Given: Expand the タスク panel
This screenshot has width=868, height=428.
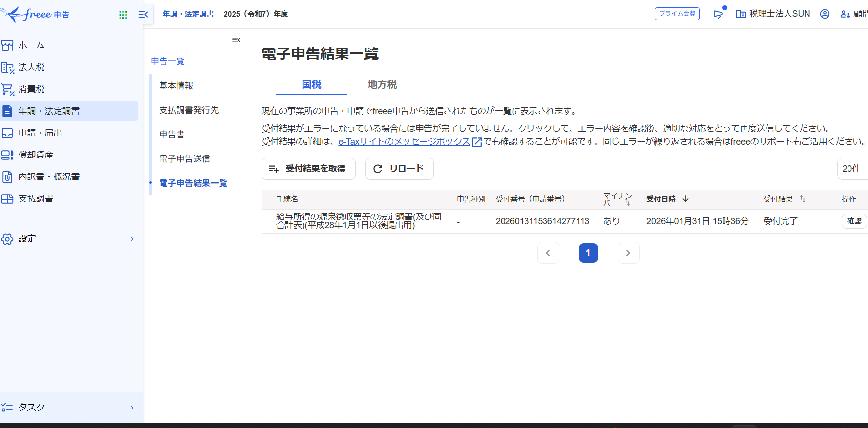Looking at the screenshot, I should point(68,407).
